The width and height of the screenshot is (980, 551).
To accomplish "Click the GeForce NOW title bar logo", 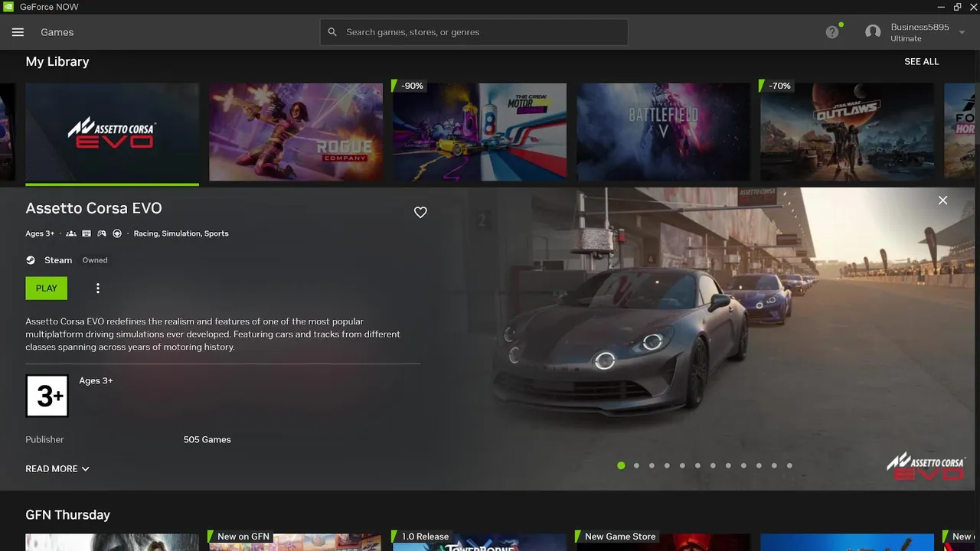I will (8, 7).
